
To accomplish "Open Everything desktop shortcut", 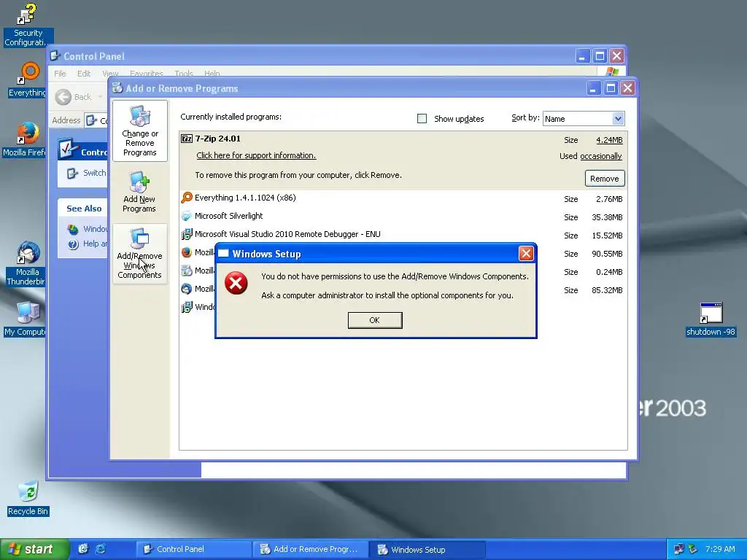I will click(27, 80).
